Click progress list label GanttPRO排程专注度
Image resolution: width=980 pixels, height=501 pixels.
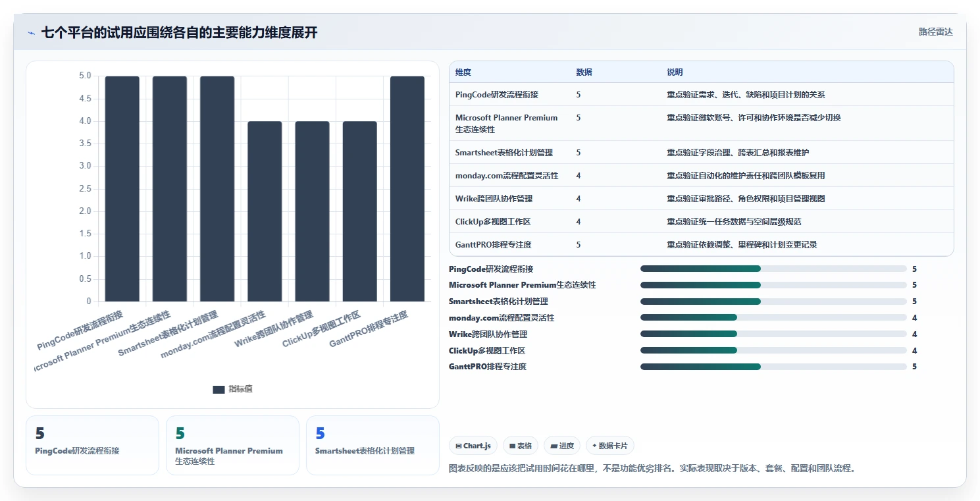[488, 367]
